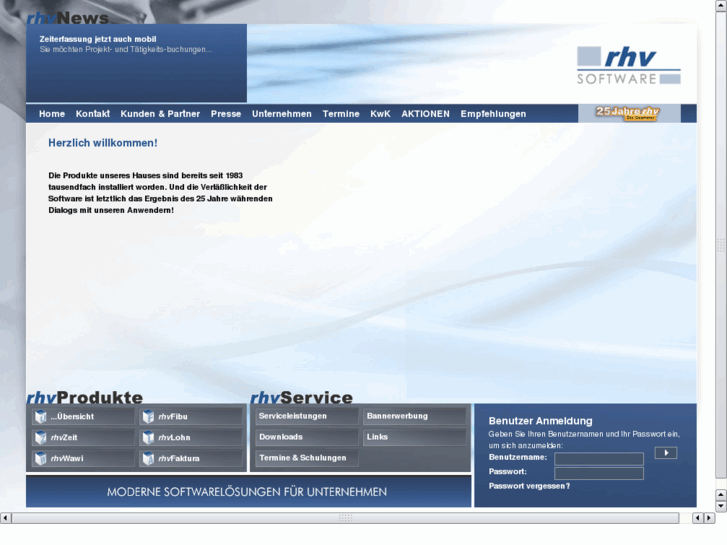Click the cube icon beside rhvFibu
Image resolution: width=727 pixels, height=545 pixels.
click(148, 417)
